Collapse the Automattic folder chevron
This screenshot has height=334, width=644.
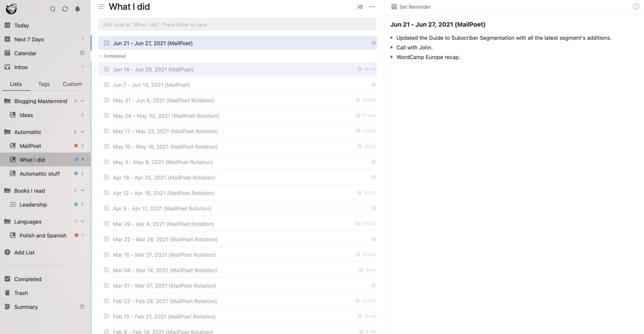83,132
